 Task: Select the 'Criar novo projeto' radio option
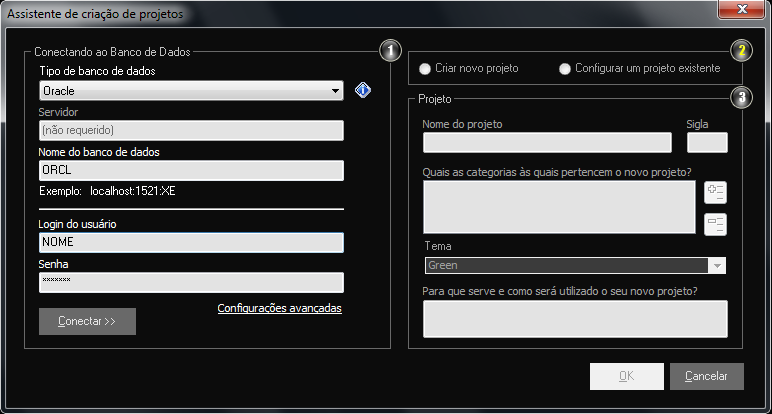426,69
